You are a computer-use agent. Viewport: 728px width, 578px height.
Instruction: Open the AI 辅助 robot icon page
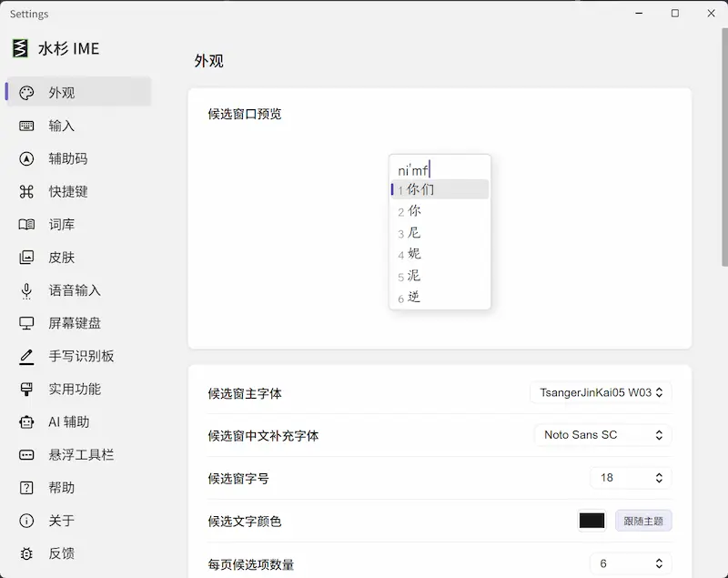coord(26,422)
